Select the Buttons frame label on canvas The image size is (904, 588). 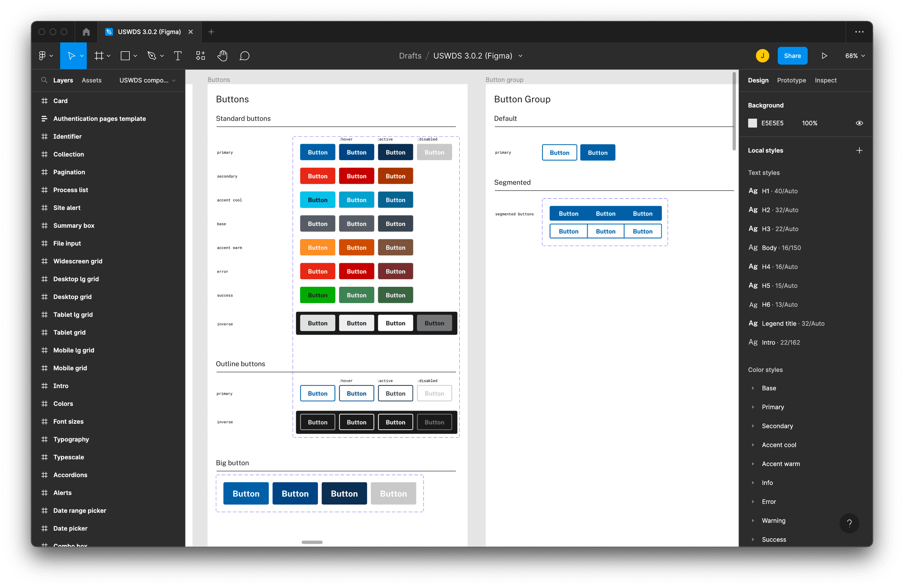[218, 80]
